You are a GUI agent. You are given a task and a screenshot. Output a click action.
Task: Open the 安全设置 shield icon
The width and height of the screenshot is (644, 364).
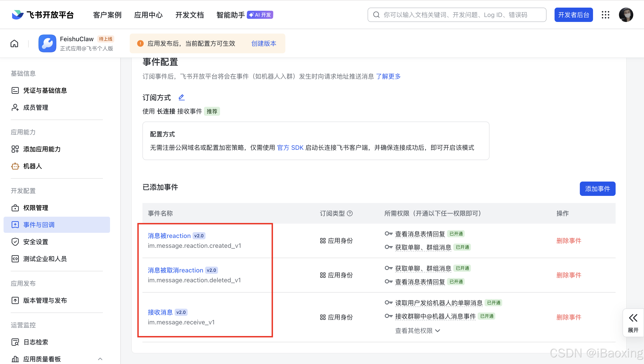15,242
